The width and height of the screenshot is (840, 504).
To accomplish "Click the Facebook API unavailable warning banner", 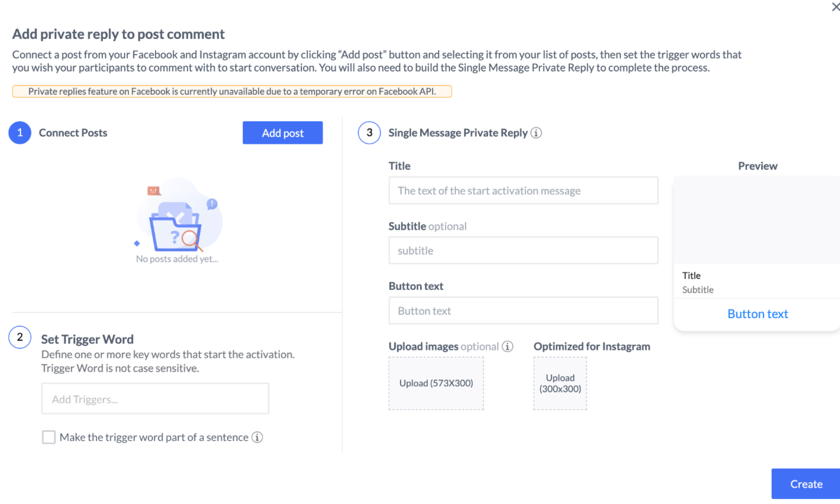I will tap(232, 92).
